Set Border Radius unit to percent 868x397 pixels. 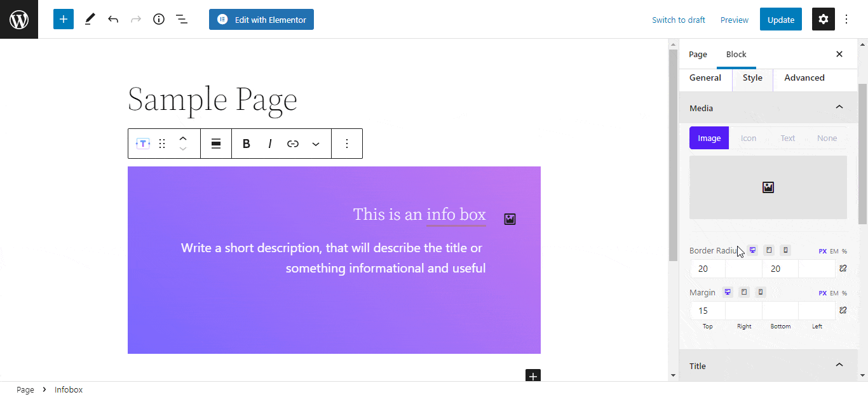pyautogui.click(x=844, y=251)
